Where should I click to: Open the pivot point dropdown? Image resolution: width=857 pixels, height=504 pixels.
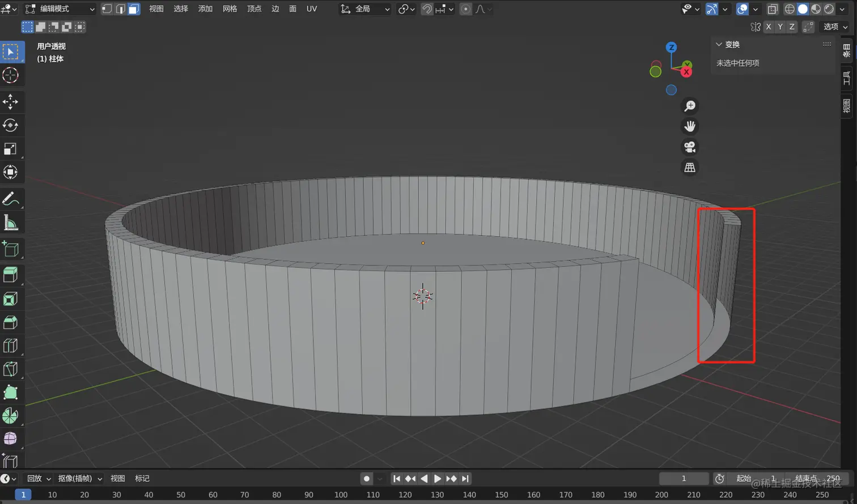(x=406, y=8)
